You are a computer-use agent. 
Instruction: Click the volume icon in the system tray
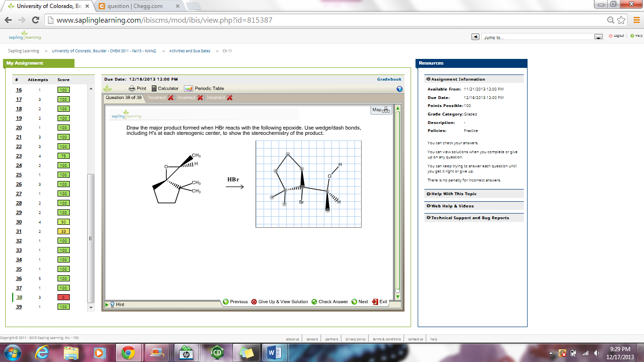click(596, 353)
